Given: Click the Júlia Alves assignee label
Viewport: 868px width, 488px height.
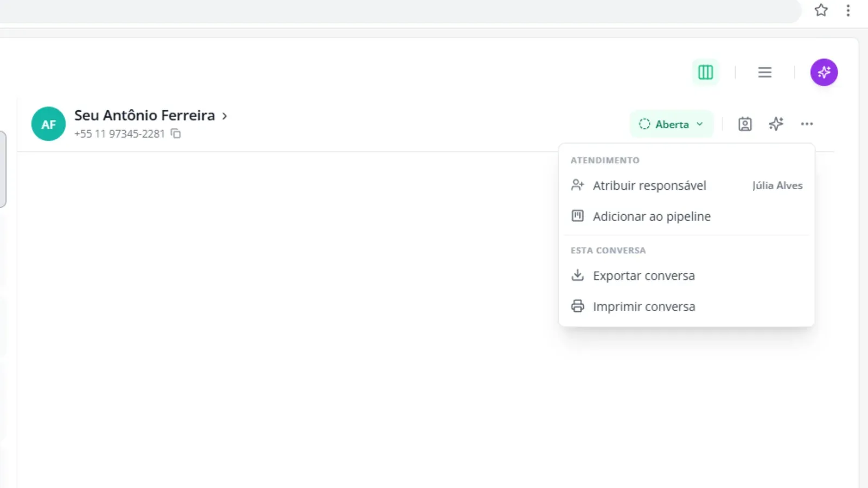Looking at the screenshot, I should coord(777,185).
